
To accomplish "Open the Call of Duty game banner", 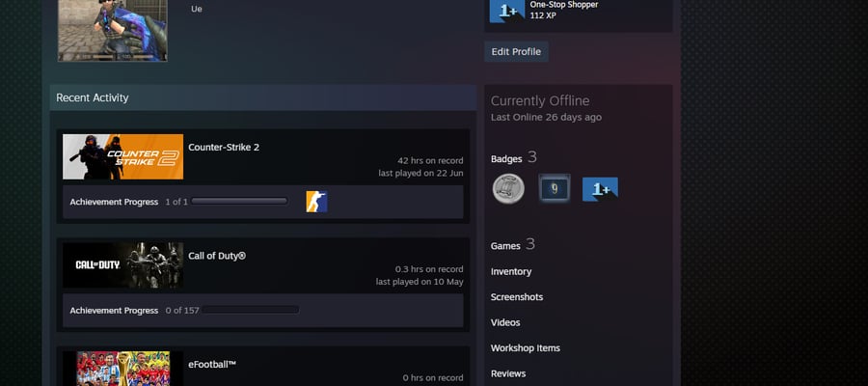I will (x=122, y=264).
